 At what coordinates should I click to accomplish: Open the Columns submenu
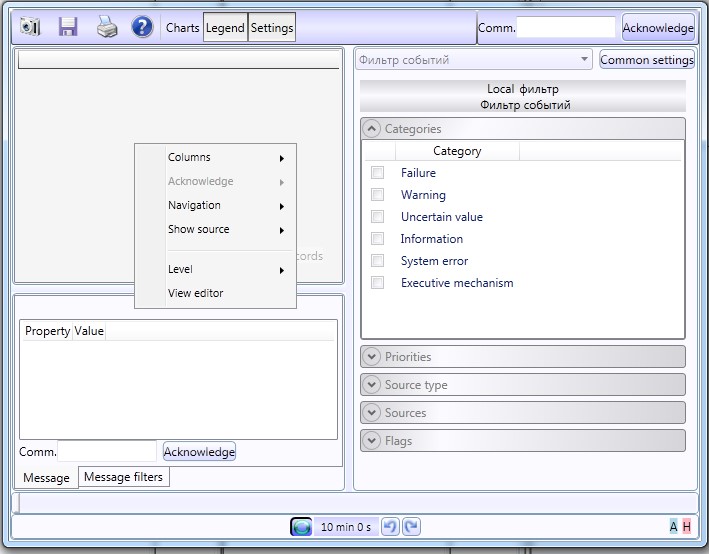216,157
